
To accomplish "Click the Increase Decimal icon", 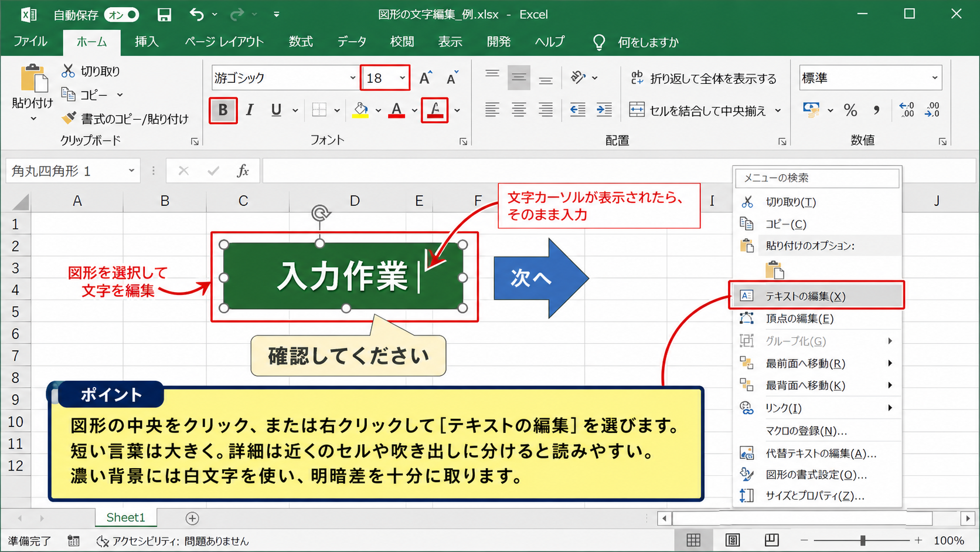I will pos(907,110).
